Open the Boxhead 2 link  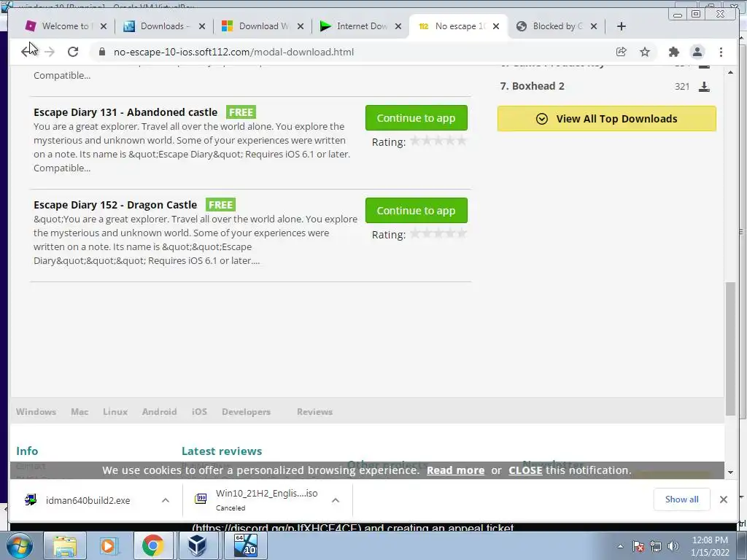pyautogui.click(x=538, y=86)
